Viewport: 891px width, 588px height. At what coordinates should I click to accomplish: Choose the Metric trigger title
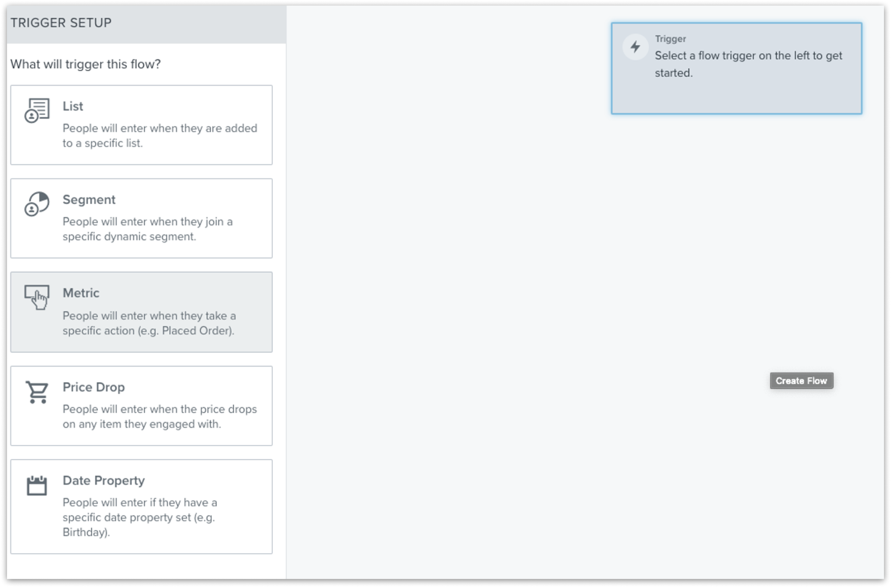coord(81,293)
